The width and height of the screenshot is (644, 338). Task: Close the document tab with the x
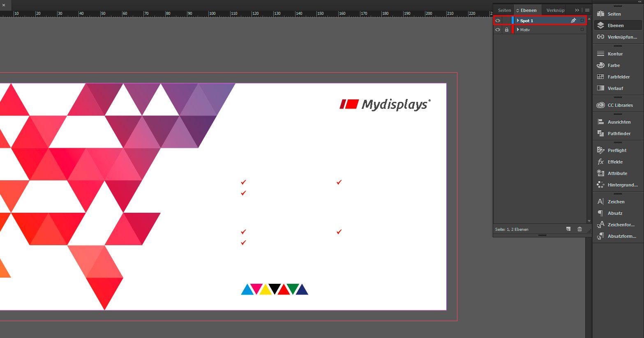point(4,5)
